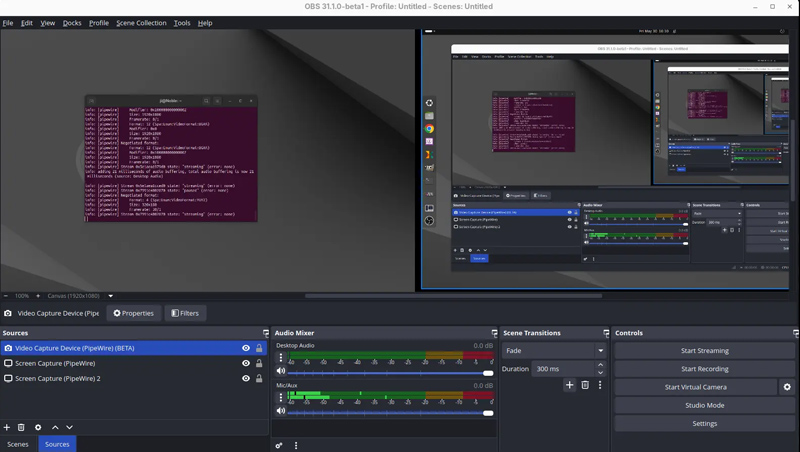The image size is (800, 452).
Task: Undock the Controls panel
Action: pos(796,333)
